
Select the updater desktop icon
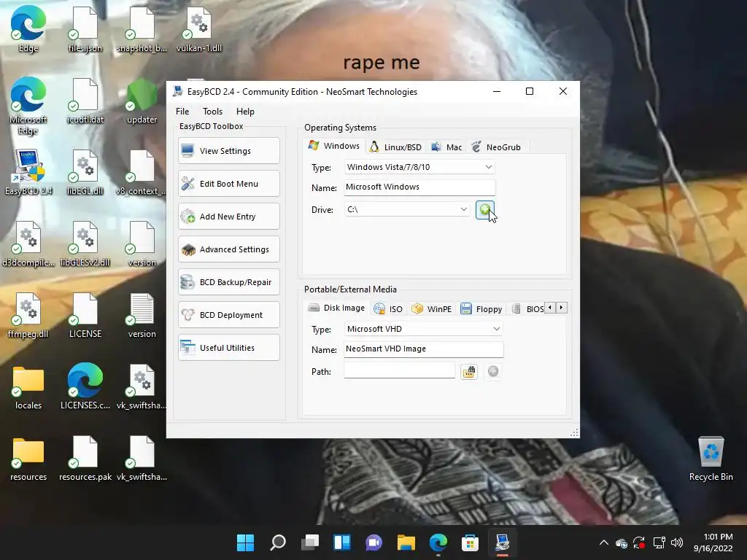click(x=142, y=101)
